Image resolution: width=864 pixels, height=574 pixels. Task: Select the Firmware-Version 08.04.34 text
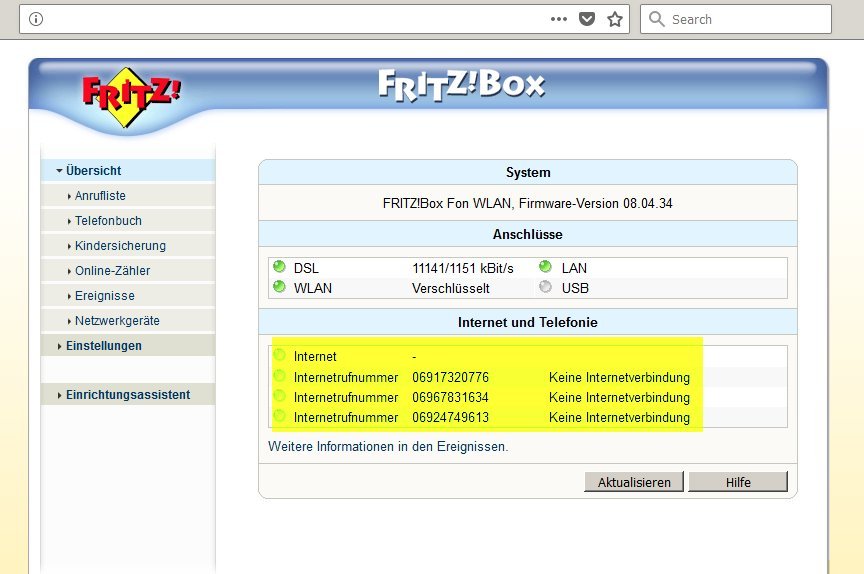[596, 203]
